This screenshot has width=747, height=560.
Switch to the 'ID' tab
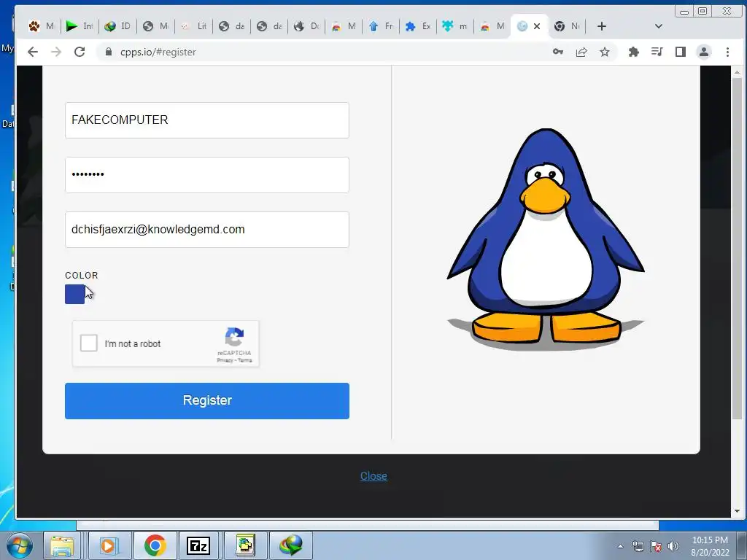[x=117, y=26]
